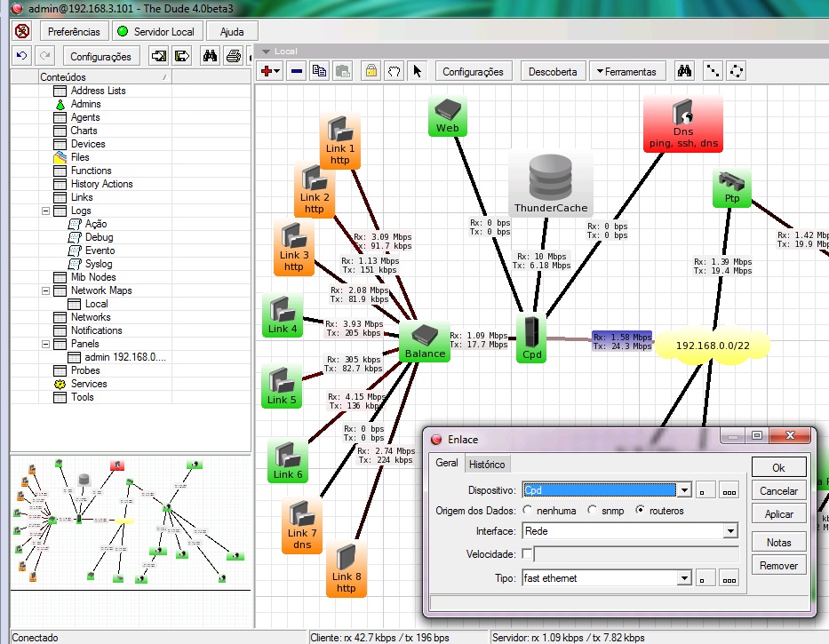Screen dimensions: 829x644
Task: Open the Local map dropdown triangle
Action: [266, 52]
